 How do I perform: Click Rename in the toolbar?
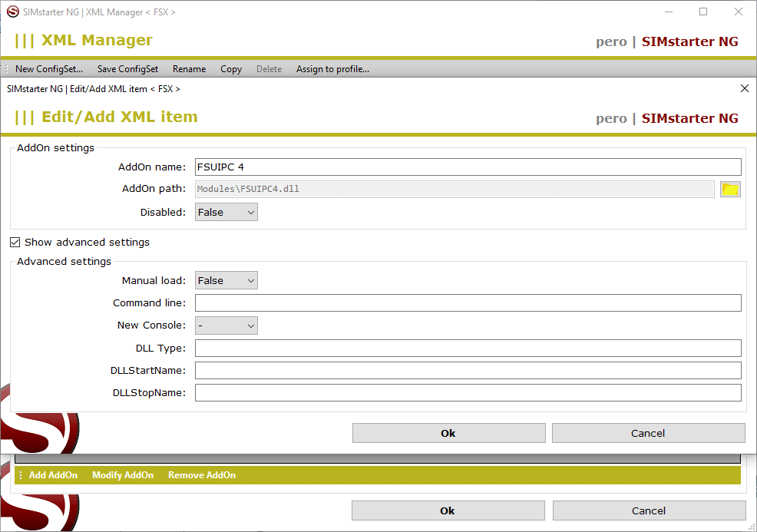click(x=189, y=69)
